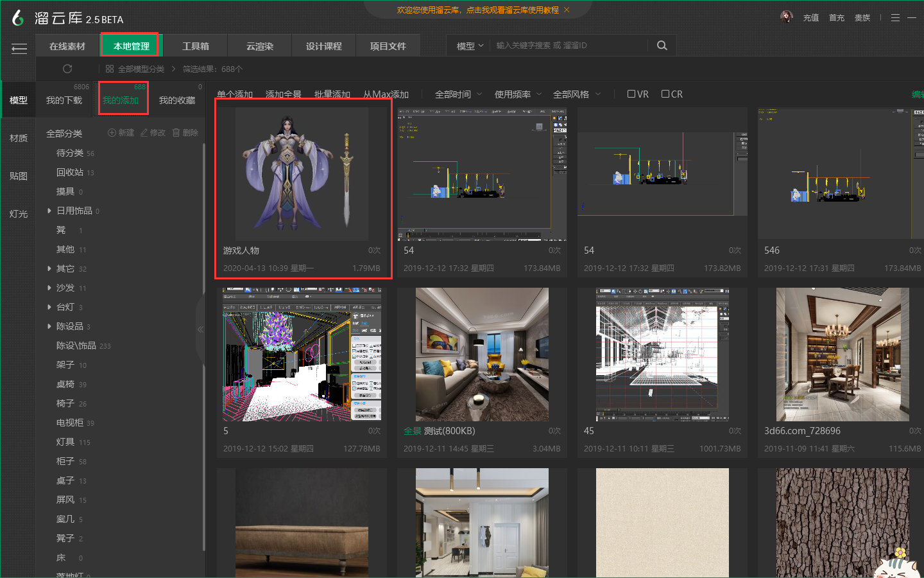Open the model 5 thumbnail
The height and width of the screenshot is (578, 924).
click(302, 355)
